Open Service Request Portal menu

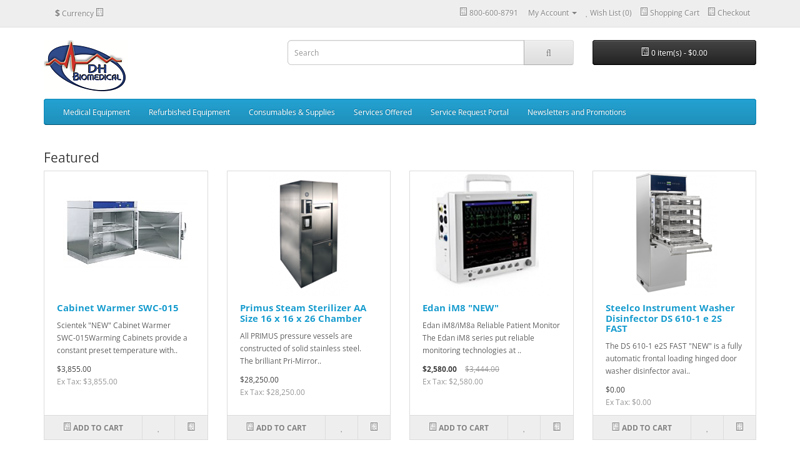pos(469,112)
